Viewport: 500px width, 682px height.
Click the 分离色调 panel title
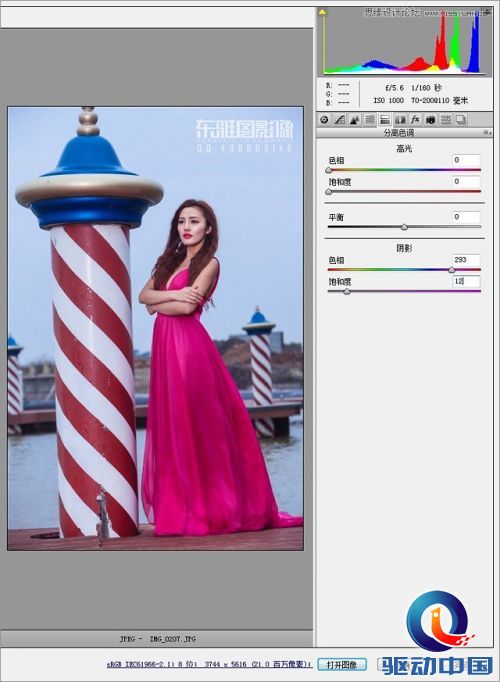pos(398,133)
